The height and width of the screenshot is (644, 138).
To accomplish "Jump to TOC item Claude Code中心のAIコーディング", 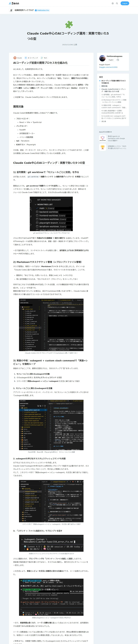I will [x=114, y=90].
